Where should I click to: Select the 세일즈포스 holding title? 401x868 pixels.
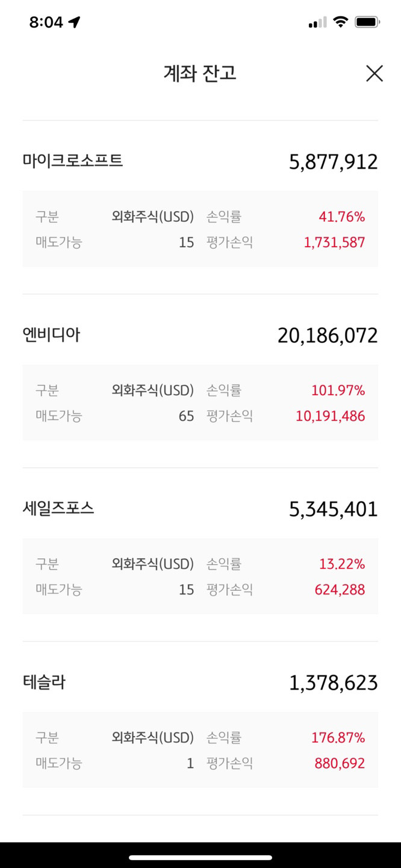coord(58,508)
